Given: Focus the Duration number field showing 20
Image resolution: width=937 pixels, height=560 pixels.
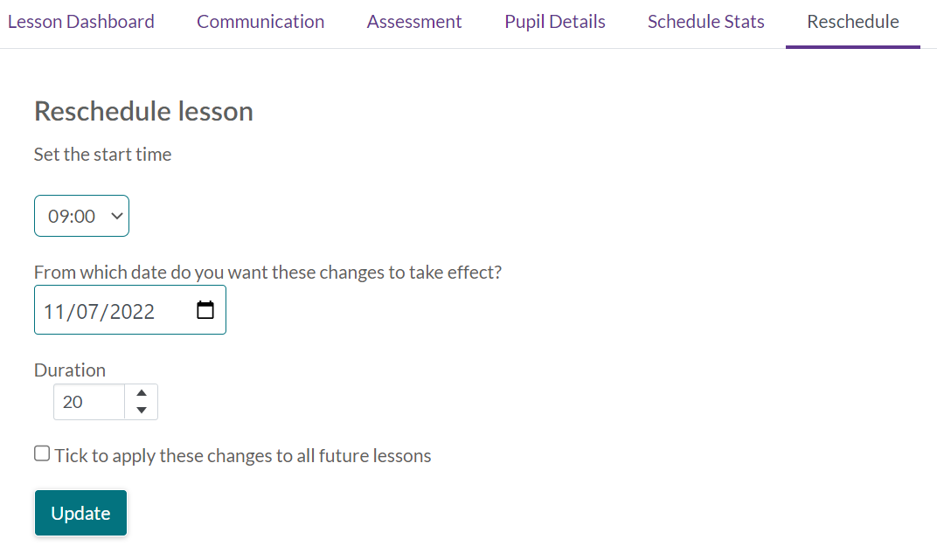Looking at the screenshot, I should click(x=89, y=402).
